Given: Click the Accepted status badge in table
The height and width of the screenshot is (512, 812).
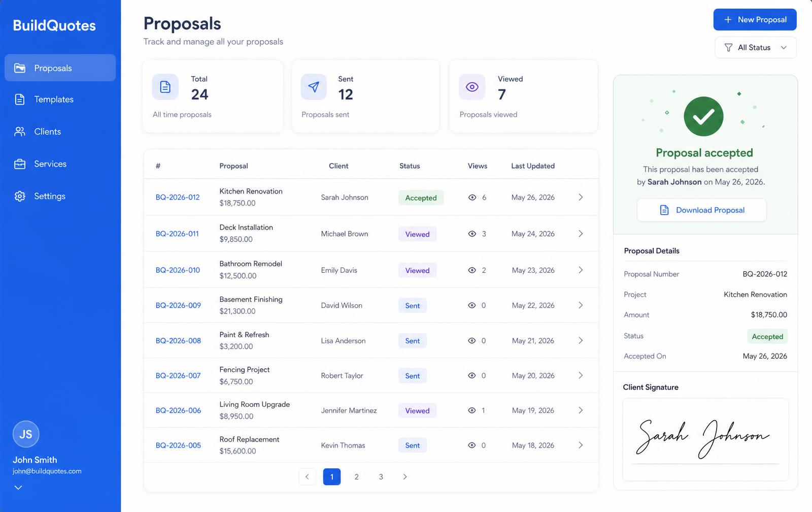Looking at the screenshot, I should pyautogui.click(x=421, y=198).
